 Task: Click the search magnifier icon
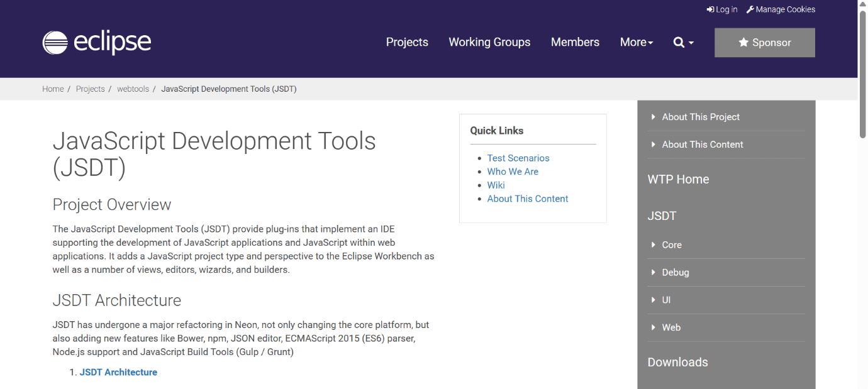tap(679, 42)
